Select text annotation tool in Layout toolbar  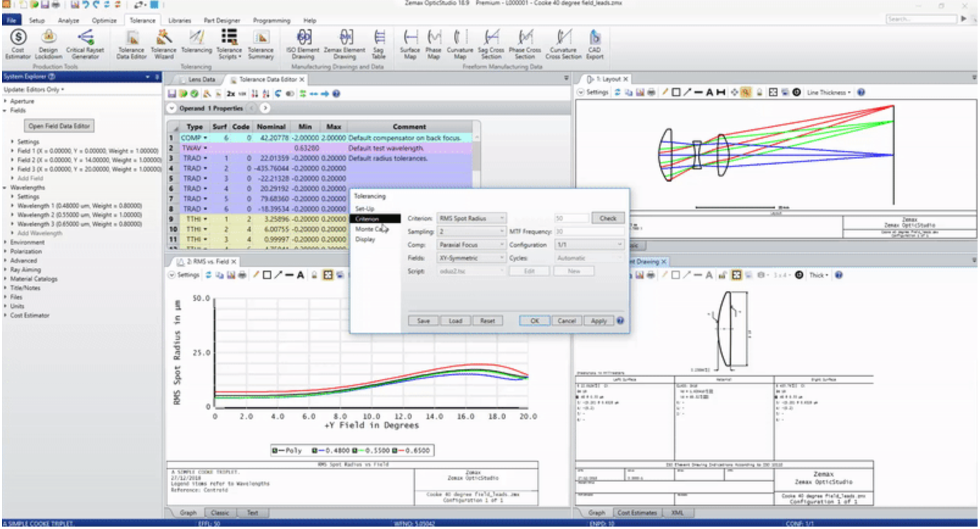709,93
